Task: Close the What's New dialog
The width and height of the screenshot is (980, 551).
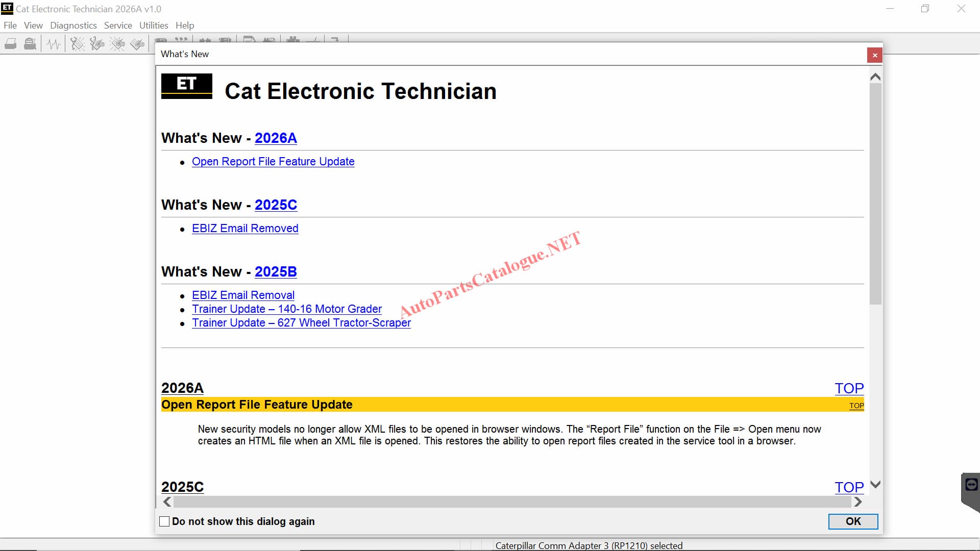Action: 874,55
